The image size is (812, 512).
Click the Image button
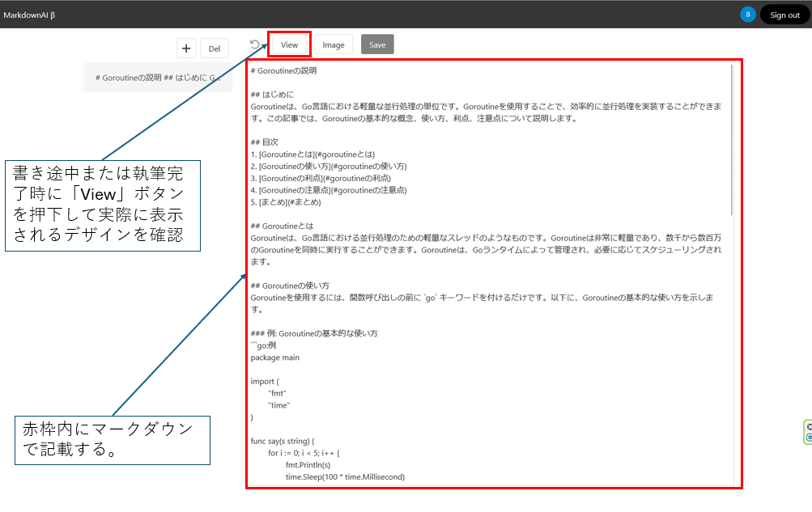[x=334, y=45]
